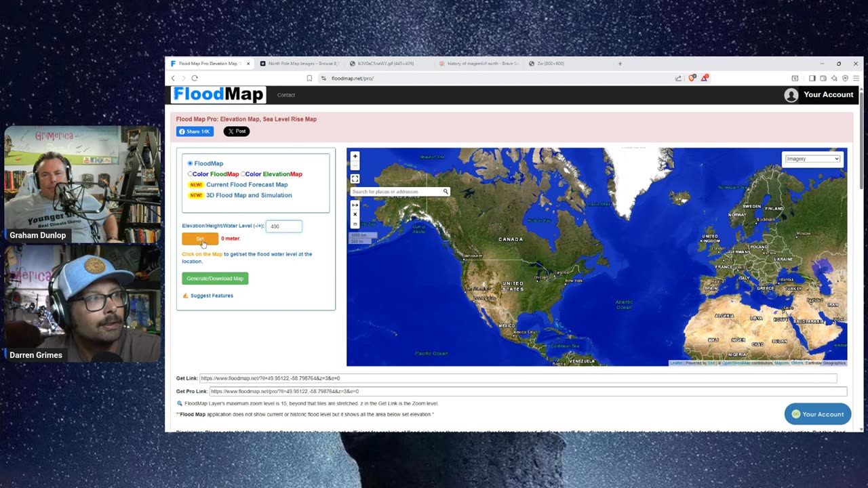The image size is (868, 488).
Task: Select the Color FloodMap radio button
Action: (190, 174)
